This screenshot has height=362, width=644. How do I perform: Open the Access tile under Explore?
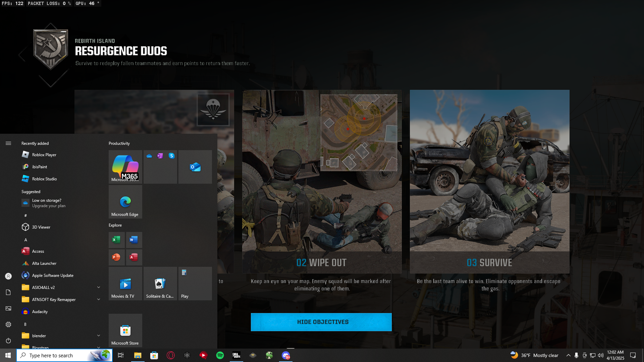(x=134, y=257)
